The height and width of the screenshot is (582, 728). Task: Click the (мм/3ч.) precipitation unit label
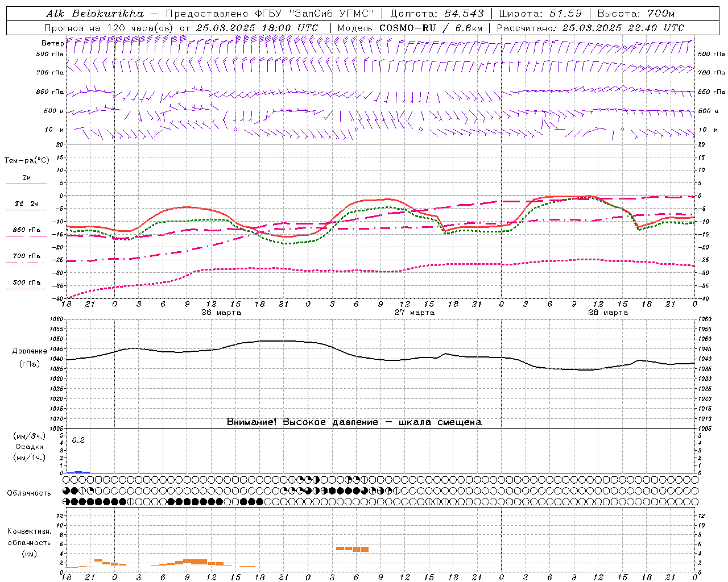[30, 436]
